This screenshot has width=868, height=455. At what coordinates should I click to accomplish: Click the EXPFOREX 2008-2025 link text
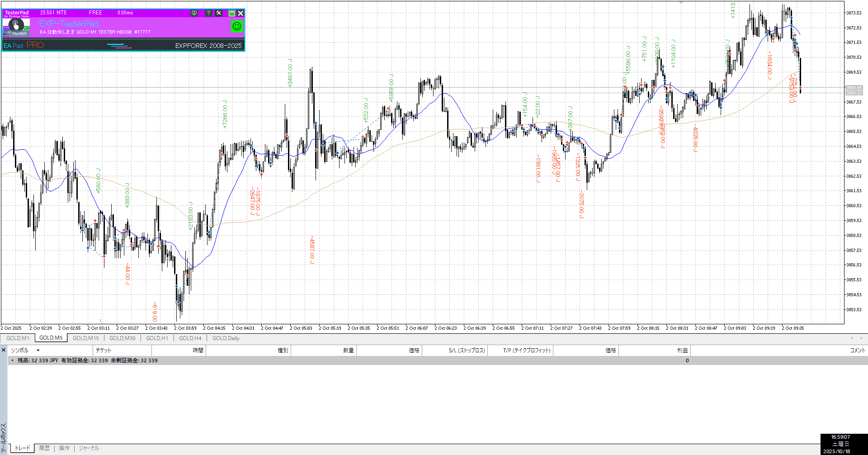click(208, 46)
